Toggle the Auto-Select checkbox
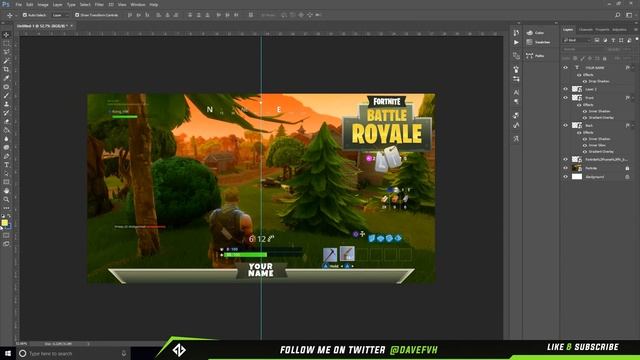 tap(25, 15)
